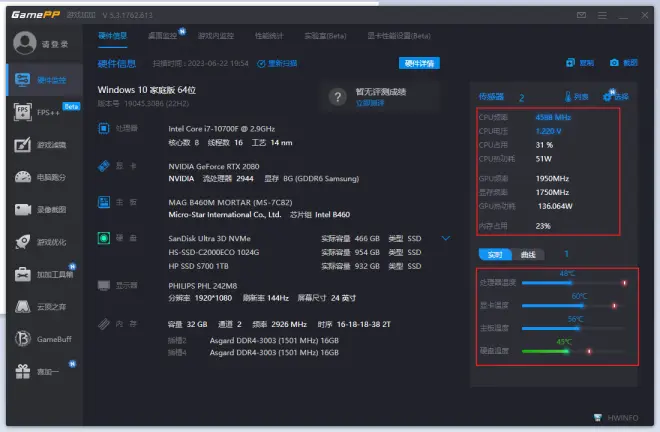This screenshot has height=432, width=660.
Task: Click the 51W CPU power value
Action: click(x=543, y=159)
